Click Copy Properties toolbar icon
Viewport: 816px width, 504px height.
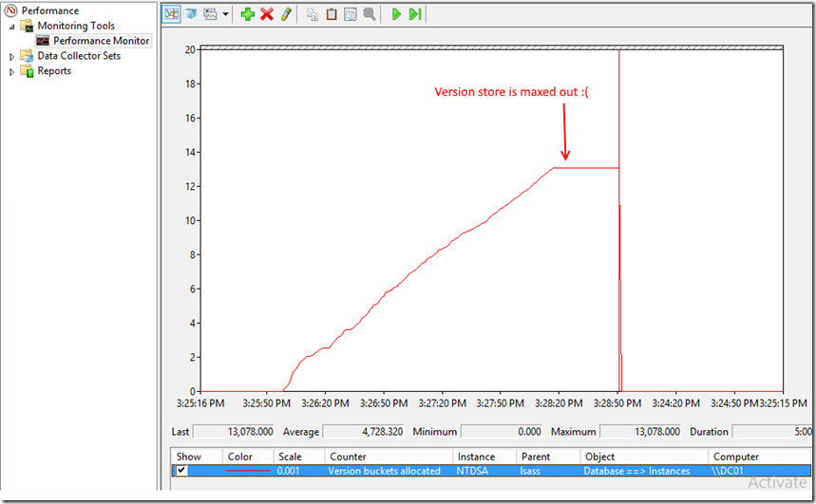click(x=313, y=14)
